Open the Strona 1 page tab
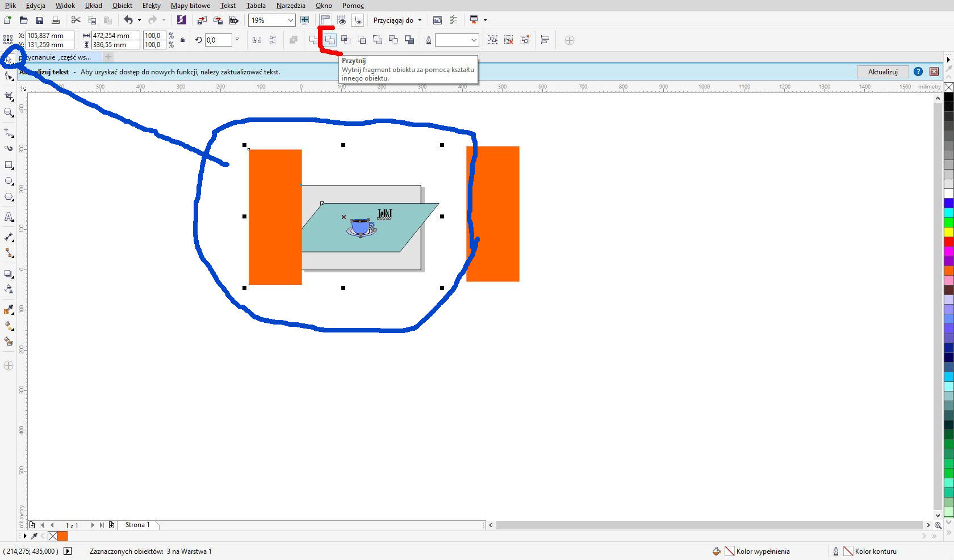The width and height of the screenshot is (954, 560). pos(137,525)
